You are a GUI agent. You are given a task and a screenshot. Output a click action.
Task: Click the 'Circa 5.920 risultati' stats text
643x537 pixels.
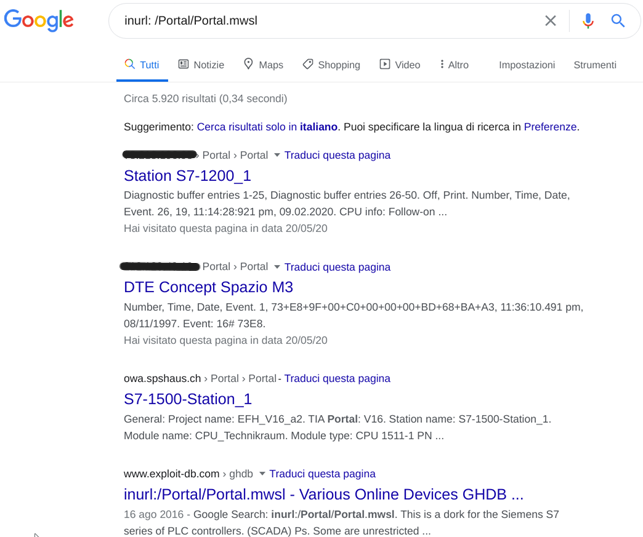point(205,98)
